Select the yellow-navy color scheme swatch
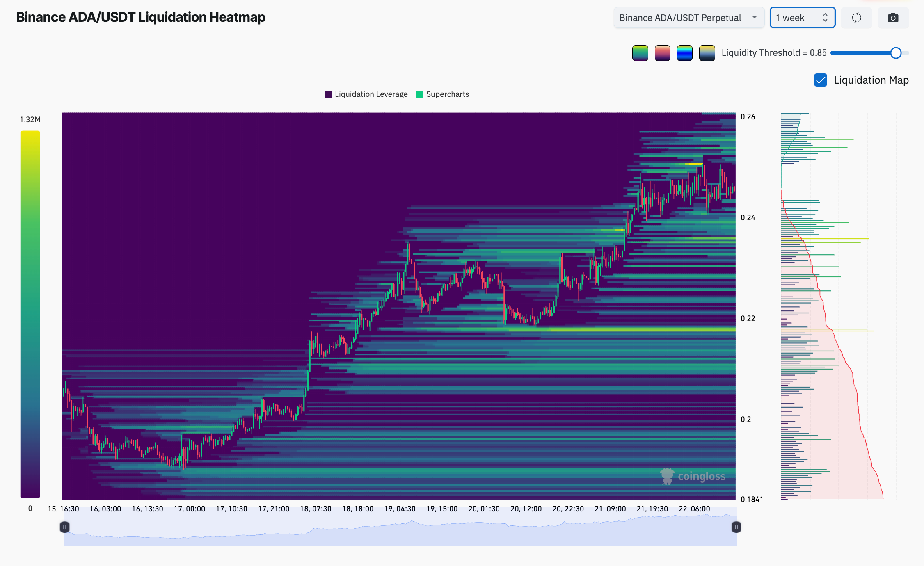 point(707,53)
